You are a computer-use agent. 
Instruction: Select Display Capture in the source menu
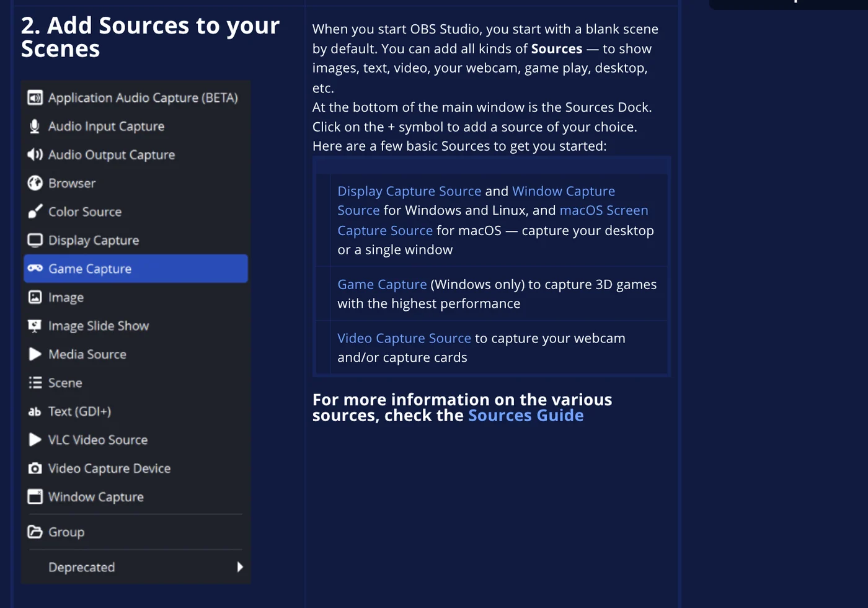click(136, 240)
